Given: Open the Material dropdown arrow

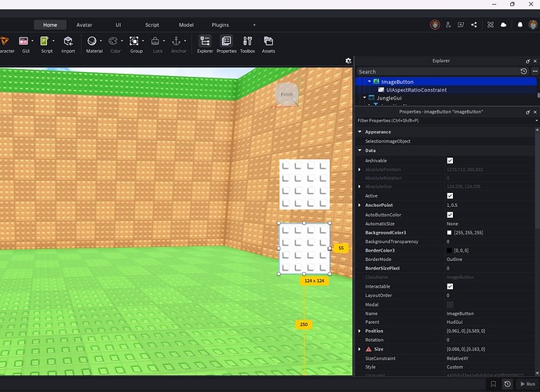Looking at the screenshot, I should click(101, 41).
